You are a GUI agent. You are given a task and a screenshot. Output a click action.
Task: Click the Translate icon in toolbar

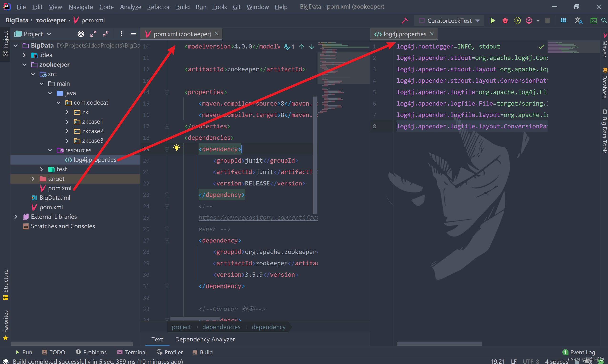pos(578,21)
